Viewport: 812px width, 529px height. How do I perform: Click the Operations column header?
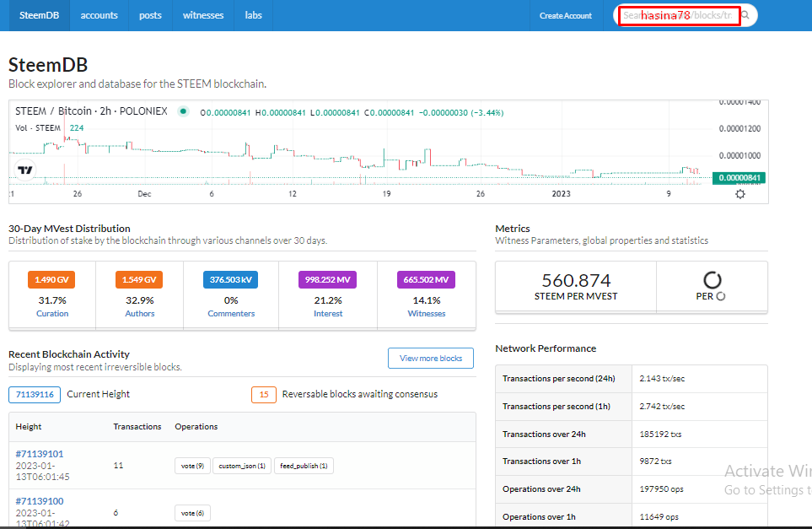coord(196,426)
